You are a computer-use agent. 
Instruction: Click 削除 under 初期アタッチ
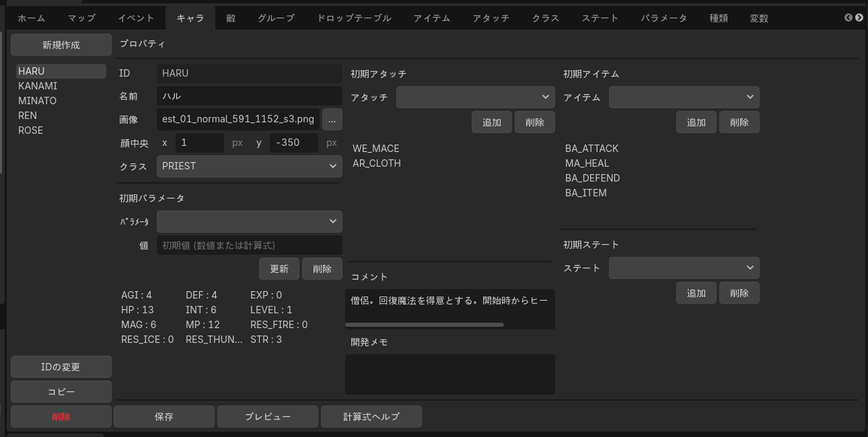coord(535,122)
